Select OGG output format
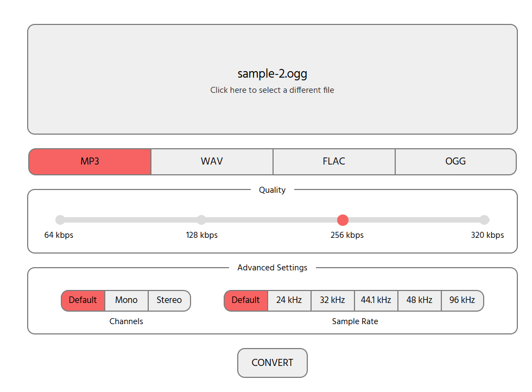This screenshot has width=532, height=392. [455, 162]
